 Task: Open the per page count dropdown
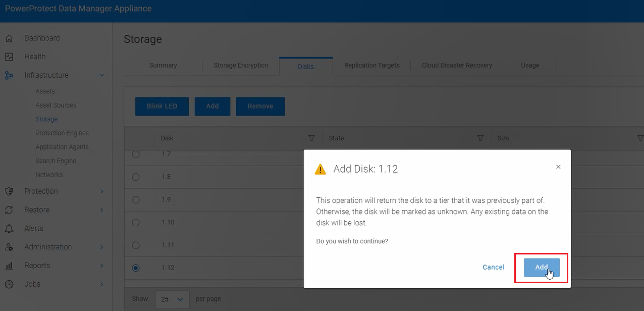point(172,299)
